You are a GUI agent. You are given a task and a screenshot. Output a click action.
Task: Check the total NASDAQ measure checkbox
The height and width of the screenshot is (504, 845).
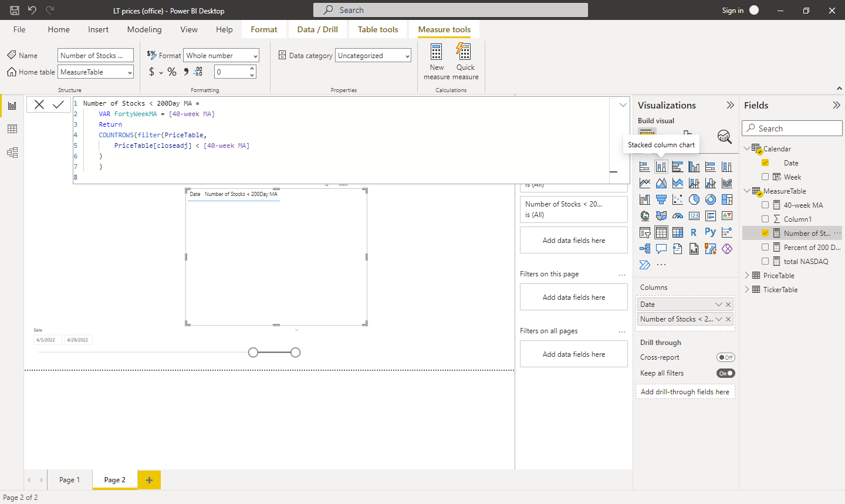(x=765, y=261)
